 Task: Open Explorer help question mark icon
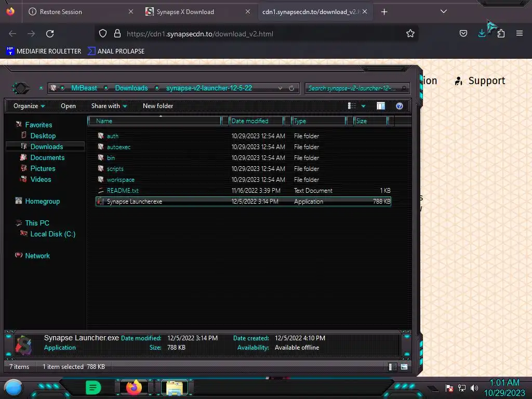(400, 106)
